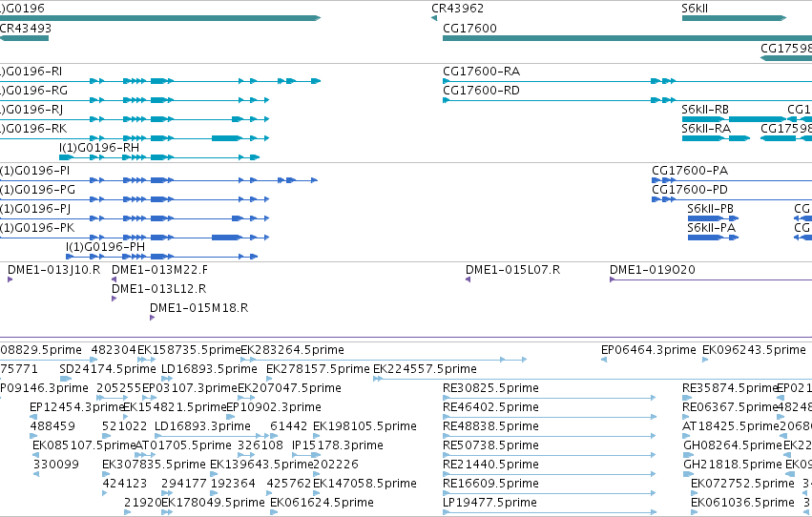Open the EP10902.3prime EST label

point(274,408)
